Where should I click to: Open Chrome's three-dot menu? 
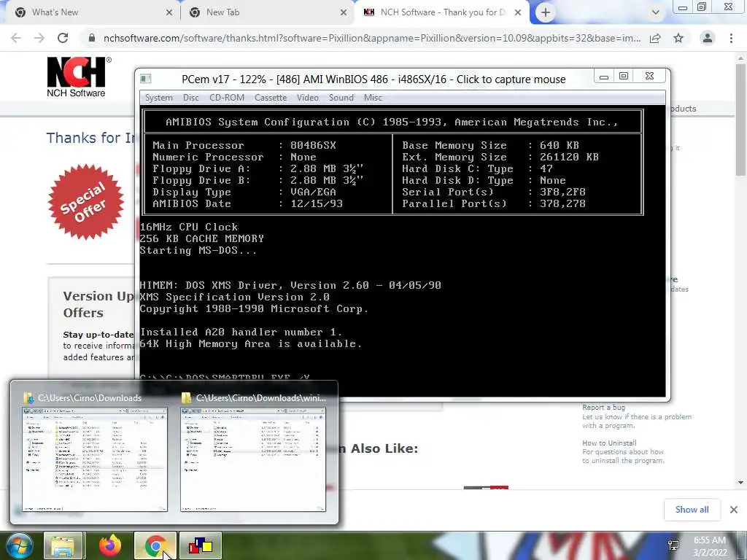pos(731,38)
